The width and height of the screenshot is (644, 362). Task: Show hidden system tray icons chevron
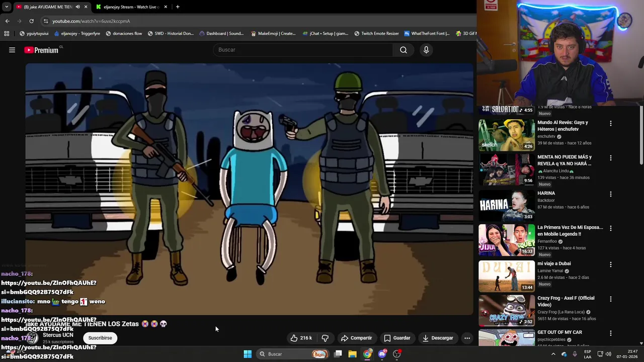[553, 354]
